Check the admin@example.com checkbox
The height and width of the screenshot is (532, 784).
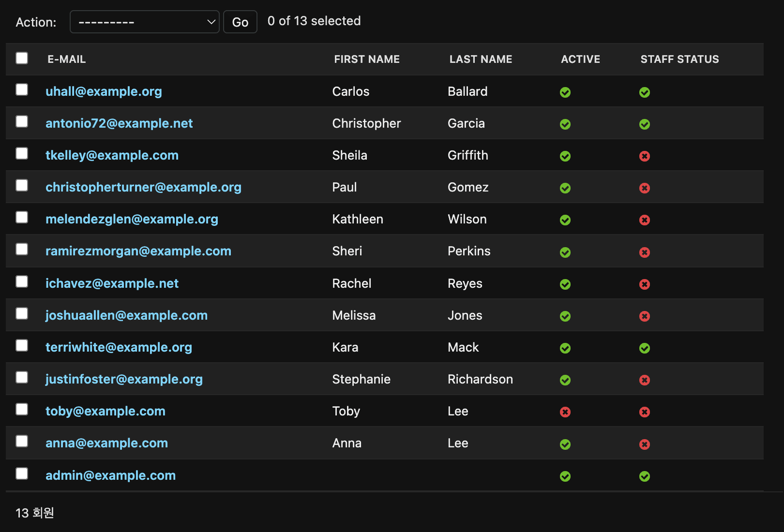point(22,473)
